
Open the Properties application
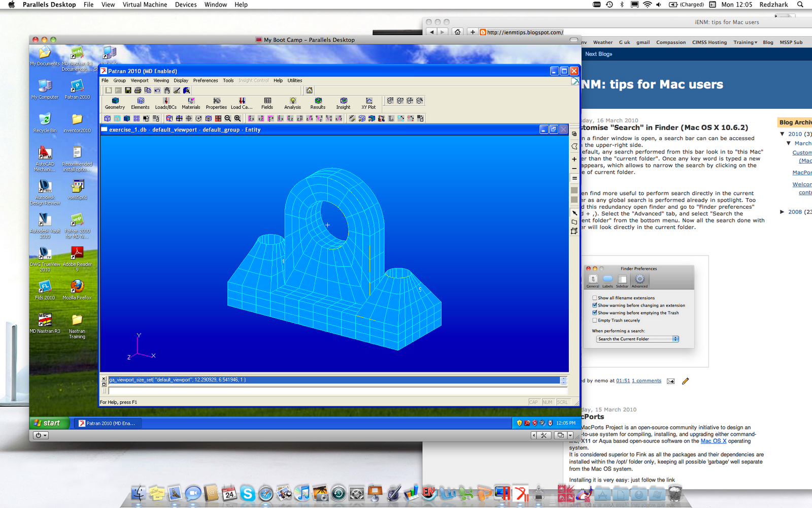point(217,103)
